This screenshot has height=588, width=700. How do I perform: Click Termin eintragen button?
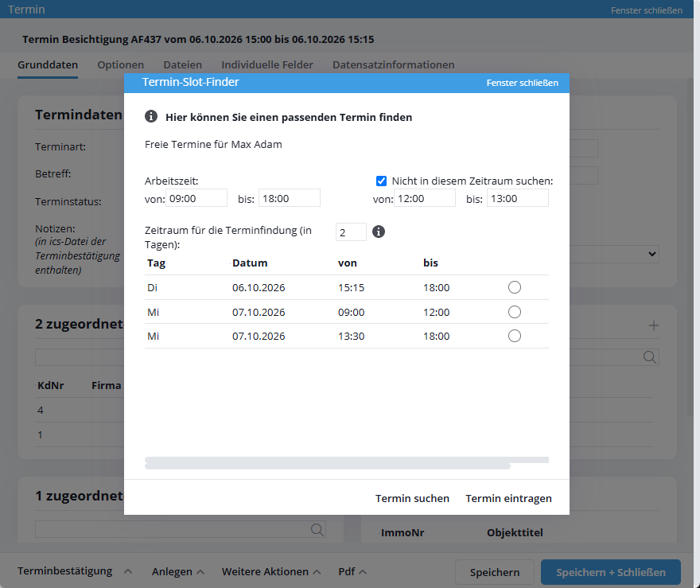[508, 498]
